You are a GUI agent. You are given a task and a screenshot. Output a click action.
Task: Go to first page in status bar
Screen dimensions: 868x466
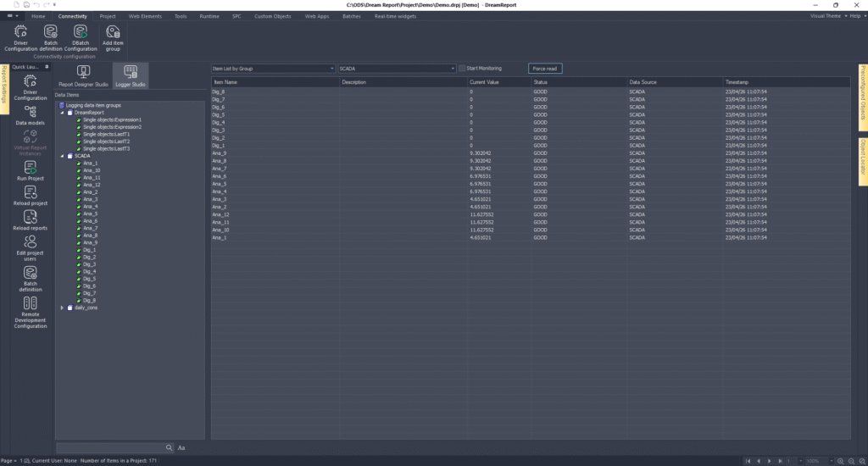tap(748, 461)
